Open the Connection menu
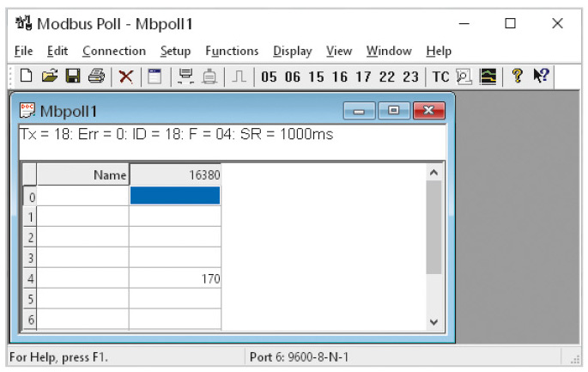 tap(114, 51)
